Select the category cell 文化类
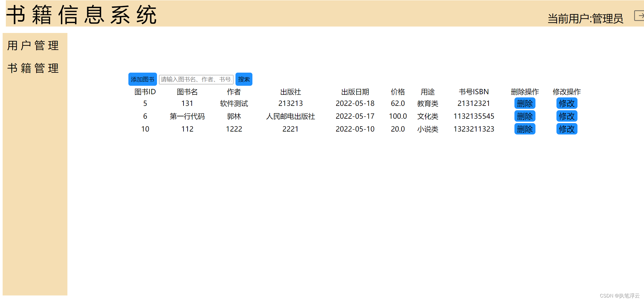Image resolution: width=644 pixels, height=301 pixels. click(428, 116)
